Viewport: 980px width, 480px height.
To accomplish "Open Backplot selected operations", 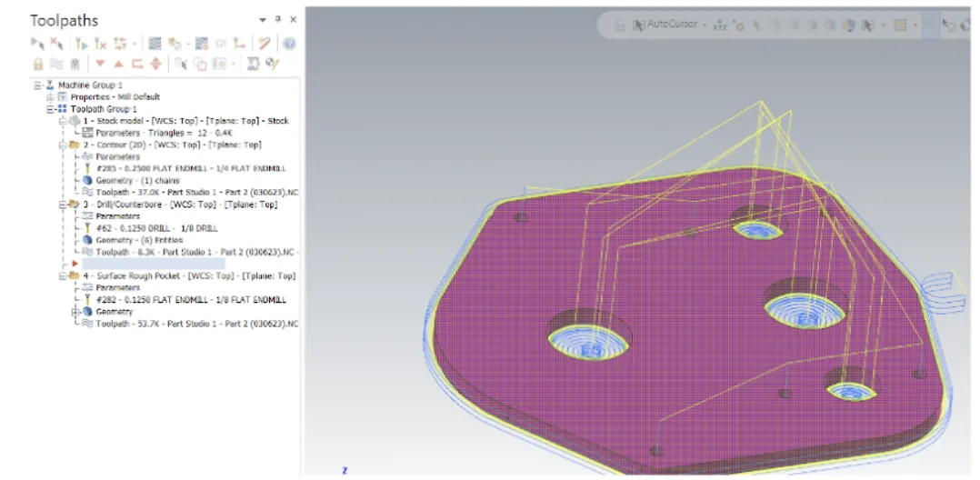I will pyautogui.click(x=155, y=43).
